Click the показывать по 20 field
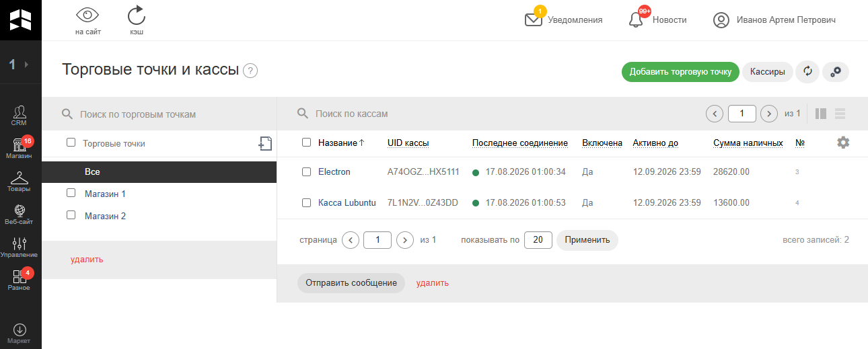This screenshot has width=868, height=349. (538, 239)
